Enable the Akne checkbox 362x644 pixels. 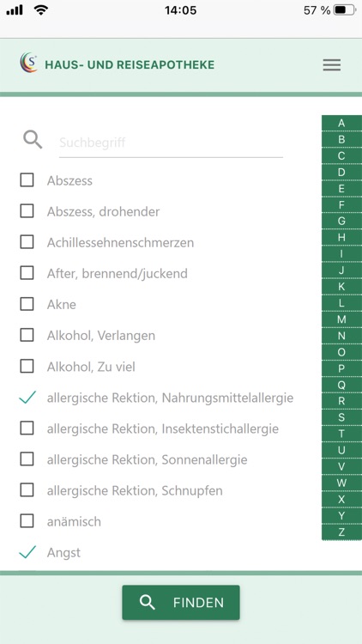pyautogui.click(x=27, y=304)
